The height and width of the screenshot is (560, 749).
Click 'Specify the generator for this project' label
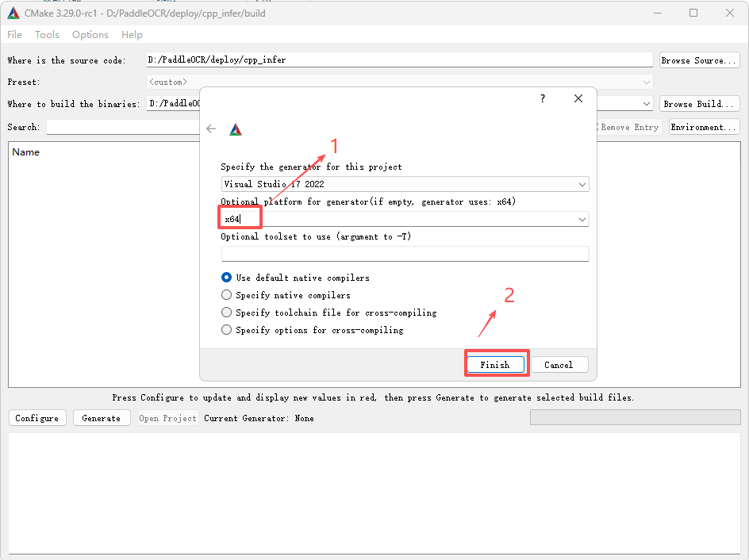[x=312, y=167]
